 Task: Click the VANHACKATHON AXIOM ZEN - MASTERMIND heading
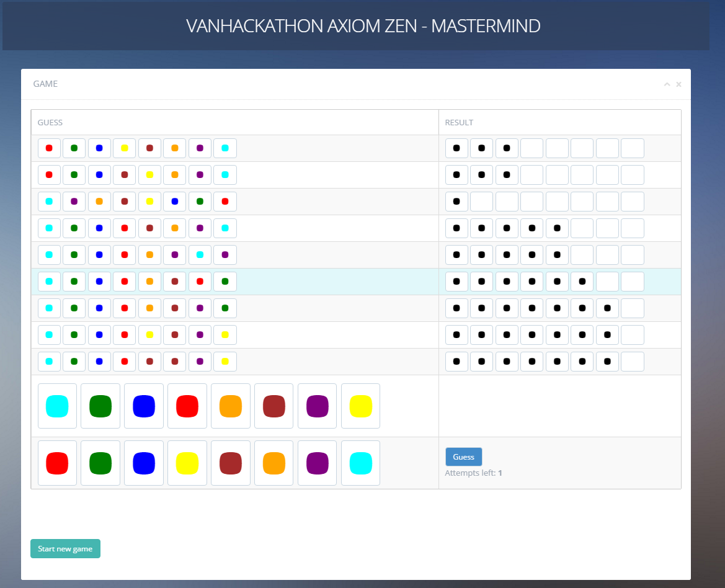363,26
